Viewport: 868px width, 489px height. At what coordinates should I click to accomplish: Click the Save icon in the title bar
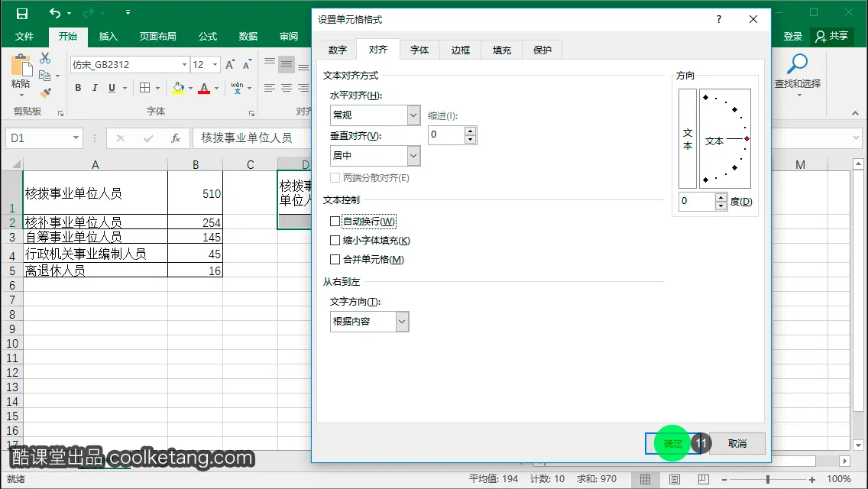point(22,13)
